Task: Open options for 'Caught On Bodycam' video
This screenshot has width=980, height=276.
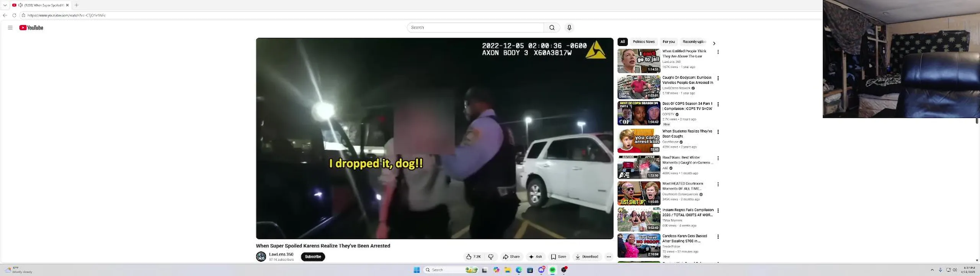Action: pos(718,78)
